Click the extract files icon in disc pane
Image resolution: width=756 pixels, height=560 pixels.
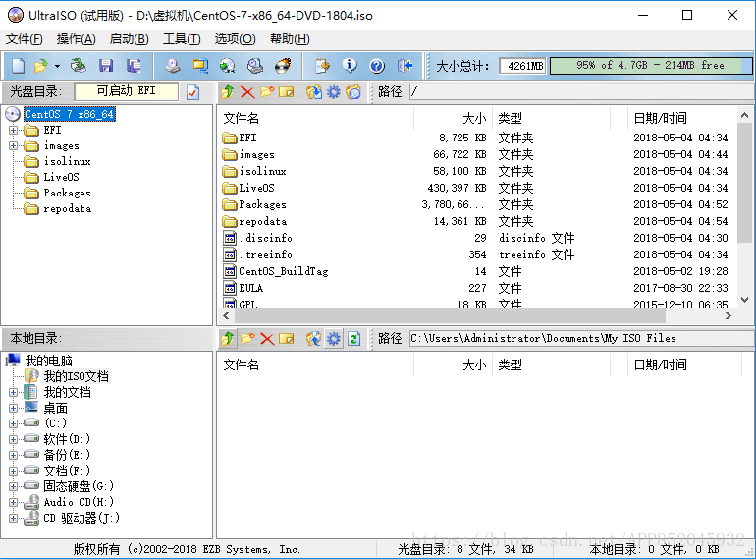314,91
